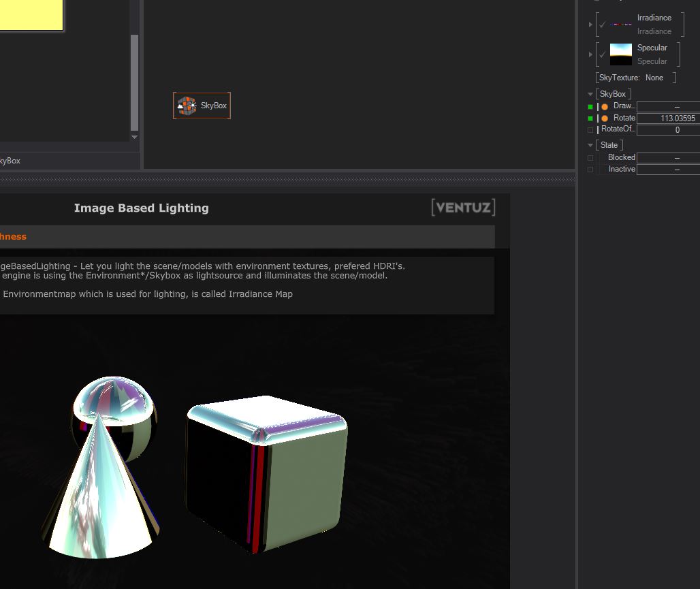Toggle green bind box beside Draw

tap(590, 107)
